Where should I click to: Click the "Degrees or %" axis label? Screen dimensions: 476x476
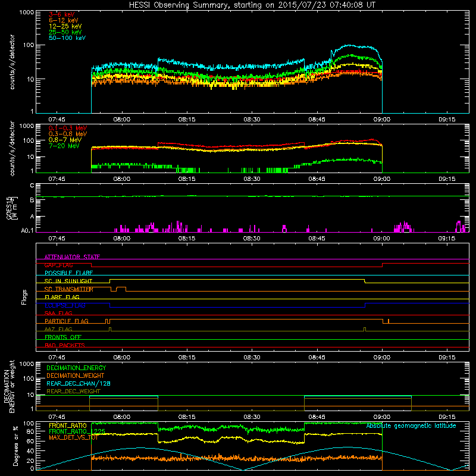(15, 446)
